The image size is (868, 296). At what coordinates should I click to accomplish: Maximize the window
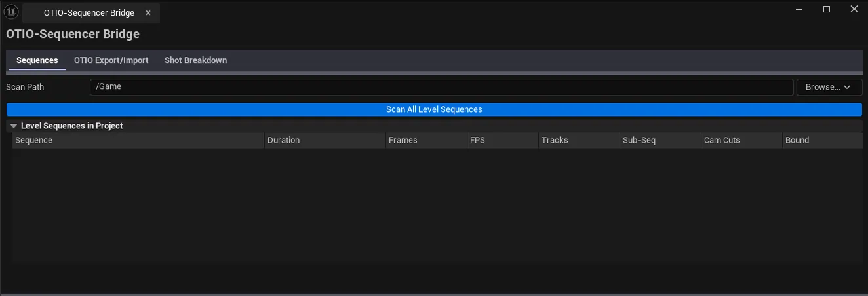tap(827, 9)
